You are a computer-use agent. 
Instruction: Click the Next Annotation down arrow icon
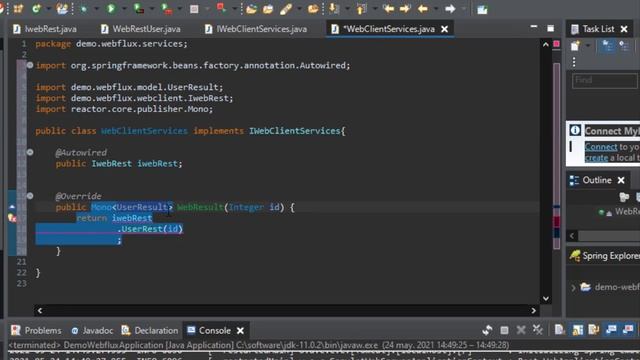coord(333,9)
